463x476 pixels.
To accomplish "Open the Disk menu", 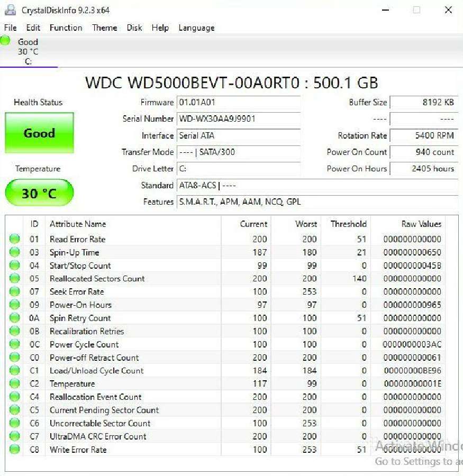I will point(134,28).
